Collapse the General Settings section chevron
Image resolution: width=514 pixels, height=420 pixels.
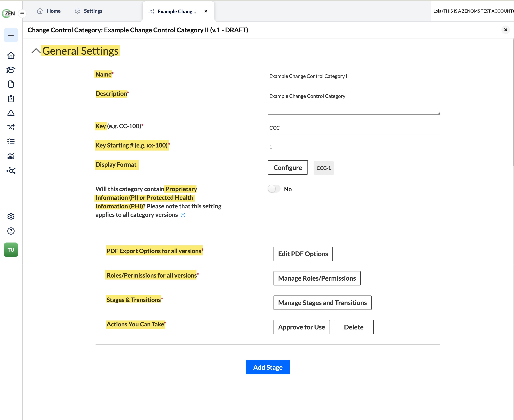36,51
